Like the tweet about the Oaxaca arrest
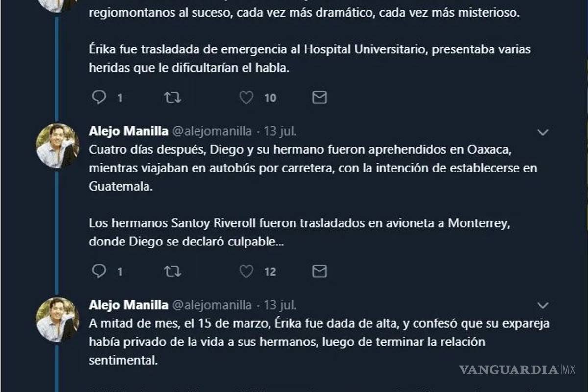Screen dimensions: 588x392 [247, 271]
